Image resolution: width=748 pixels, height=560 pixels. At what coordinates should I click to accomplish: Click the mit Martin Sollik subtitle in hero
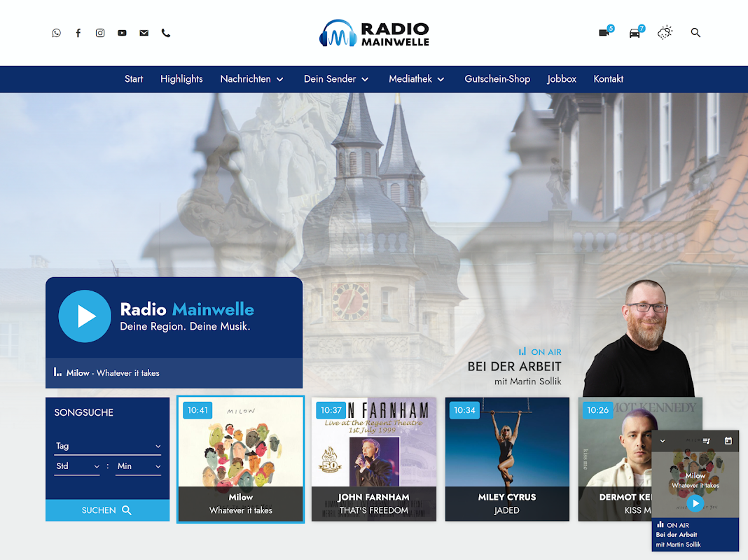[527, 381]
